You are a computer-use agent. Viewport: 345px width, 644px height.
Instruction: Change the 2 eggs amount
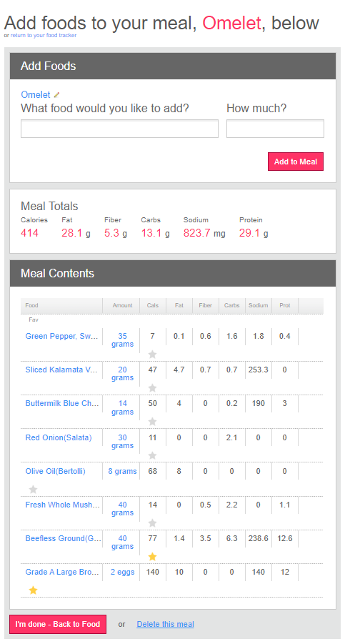[122, 572]
